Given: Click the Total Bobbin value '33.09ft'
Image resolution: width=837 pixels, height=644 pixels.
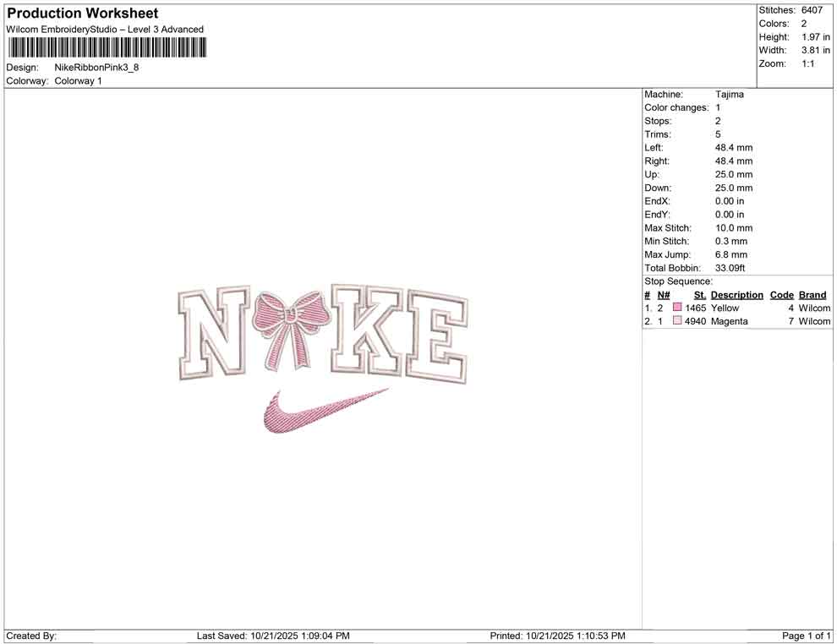Looking at the screenshot, I should pyautogui.click(x=730, y=268).
